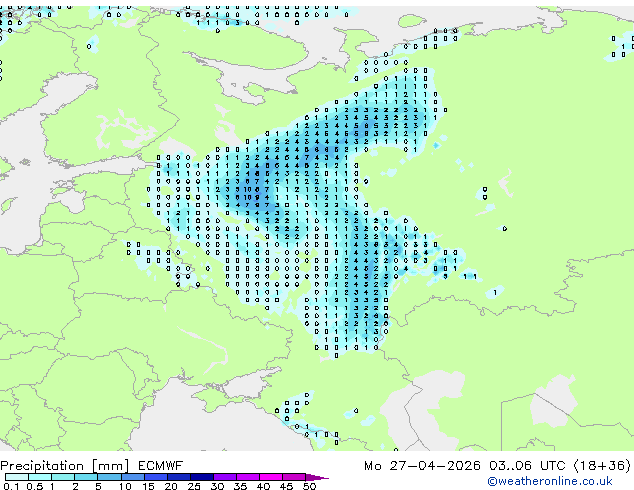Open the weatheronline.co.uk copyright link
The width and height of the screenshot is (634, 490).
point(550,481)
